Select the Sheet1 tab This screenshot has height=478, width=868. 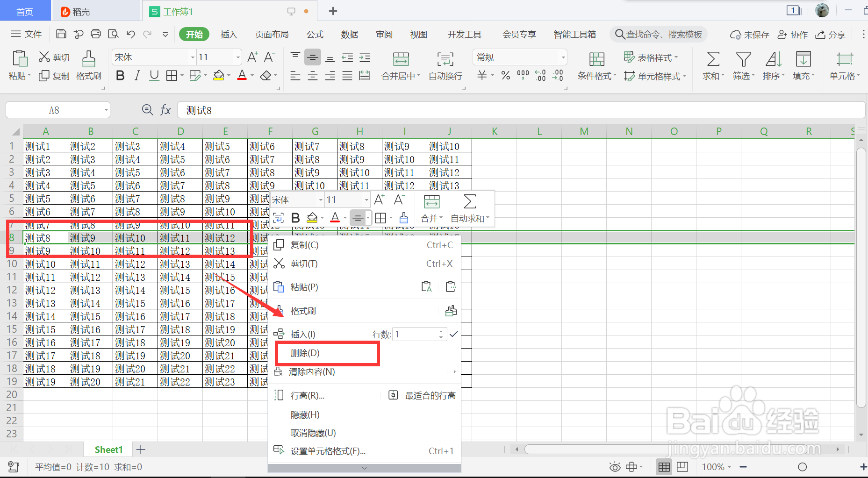[108, 449]
